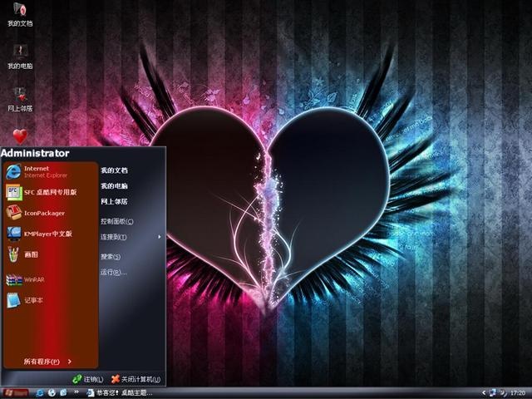Open IconPackager in the Start menu

click(x=50, y=213)
